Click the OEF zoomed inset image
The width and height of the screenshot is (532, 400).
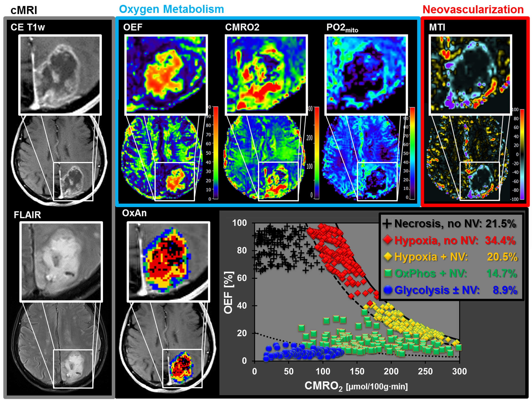coord(166,75)
